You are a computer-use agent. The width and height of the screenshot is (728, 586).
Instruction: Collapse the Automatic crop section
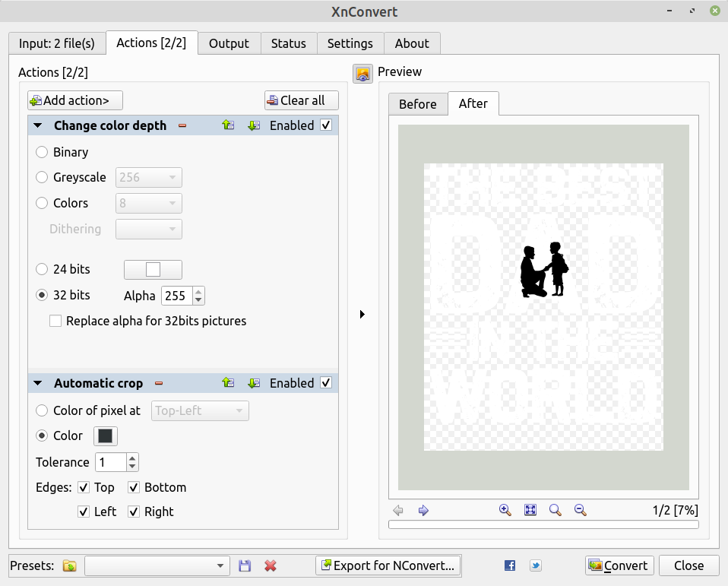(x=38, y=383)
